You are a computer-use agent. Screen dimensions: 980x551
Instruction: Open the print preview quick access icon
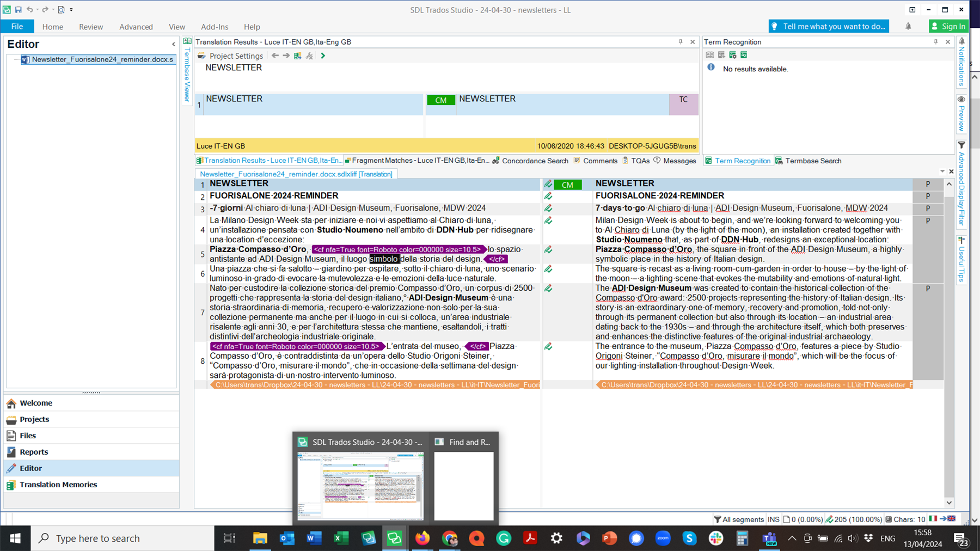(61, 10)
